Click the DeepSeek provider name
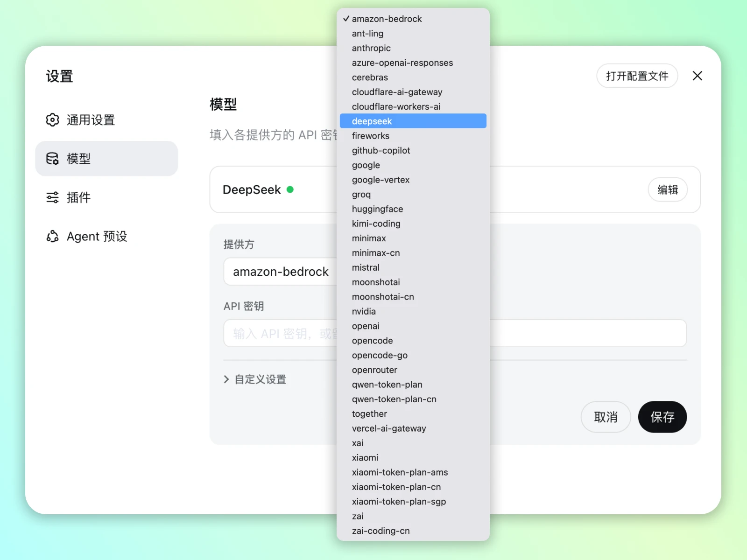 (x=252, y=189)
